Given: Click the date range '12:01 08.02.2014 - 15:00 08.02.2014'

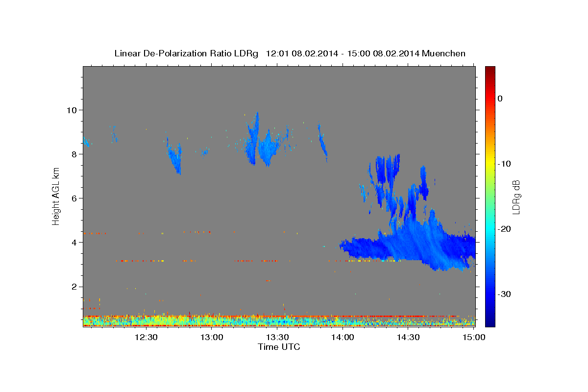Looking at the screenshot, I should pos(342,53).
